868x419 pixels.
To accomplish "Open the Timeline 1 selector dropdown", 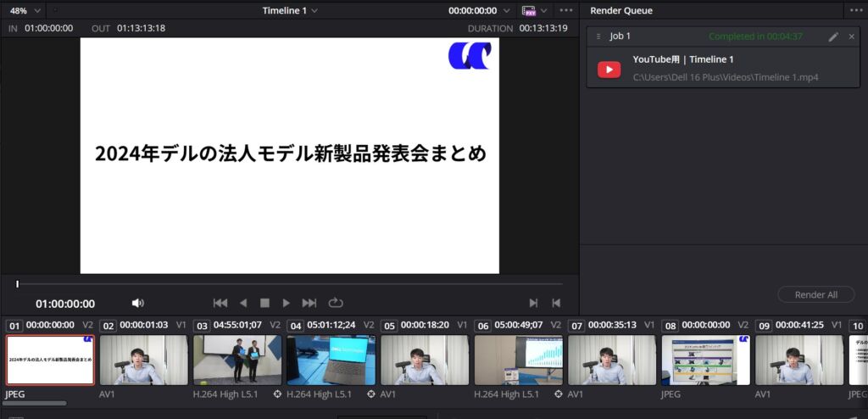I will (x=290, y=10).
